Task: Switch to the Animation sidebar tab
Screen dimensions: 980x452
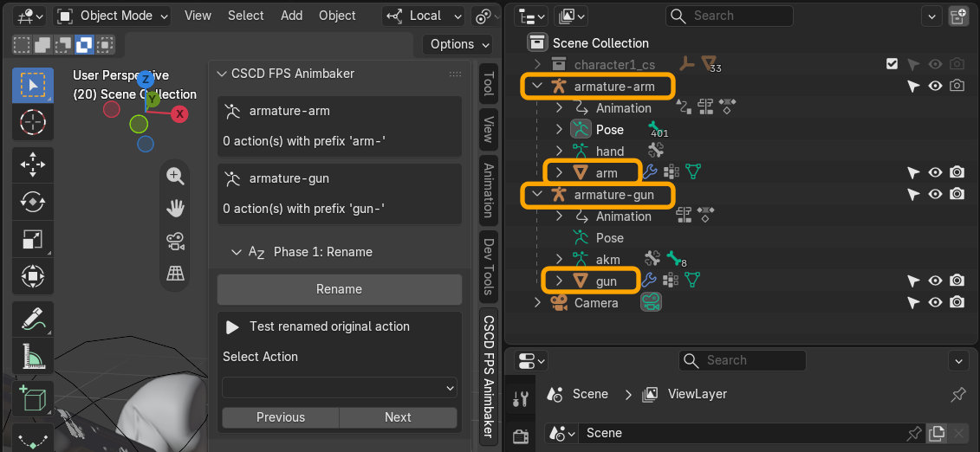Action: click(488, 190)
